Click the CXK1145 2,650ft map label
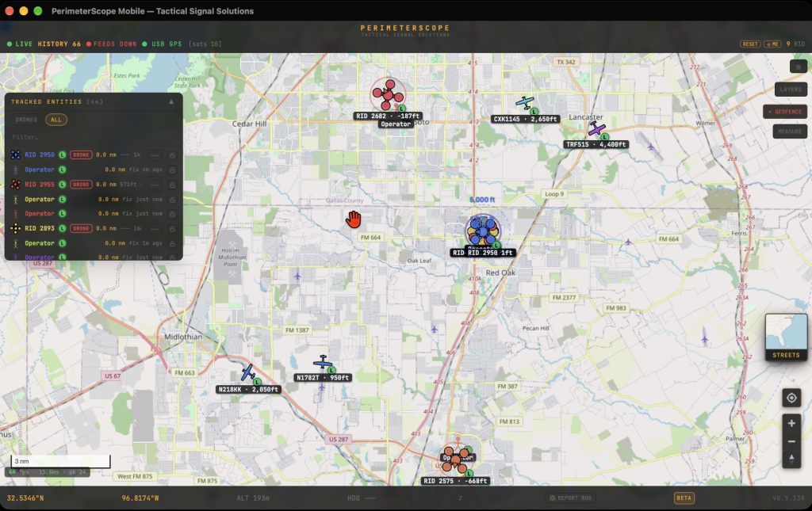Screen dimensions: 812x511 pyautogui.click(x=525, y=119)
